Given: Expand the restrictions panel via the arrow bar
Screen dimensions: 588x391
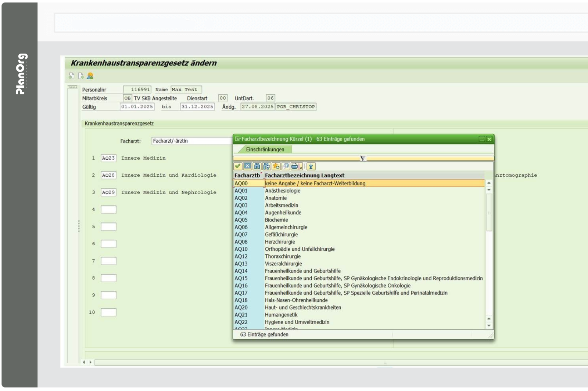Looking at the screenshot, I should point(363,158).
